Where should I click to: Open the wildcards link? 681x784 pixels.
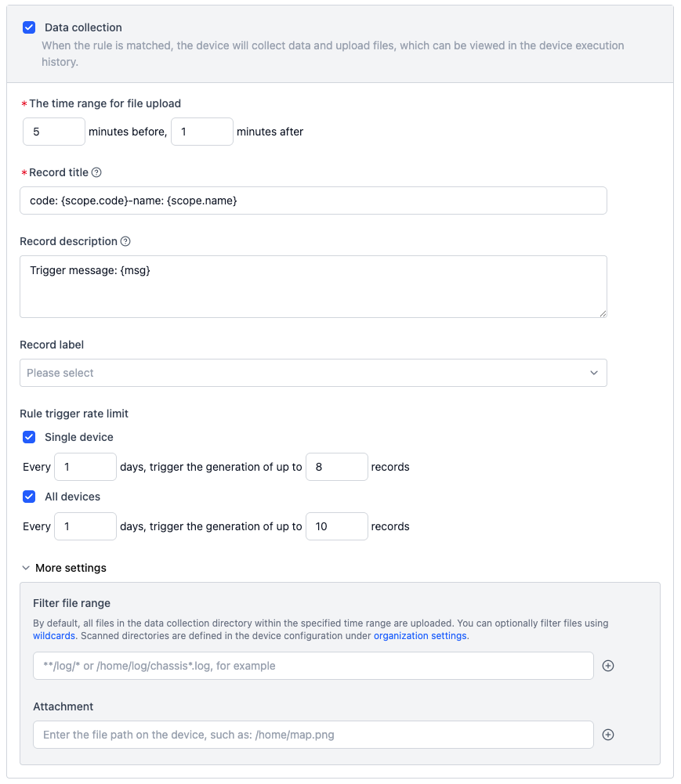(x=53, y=636)
